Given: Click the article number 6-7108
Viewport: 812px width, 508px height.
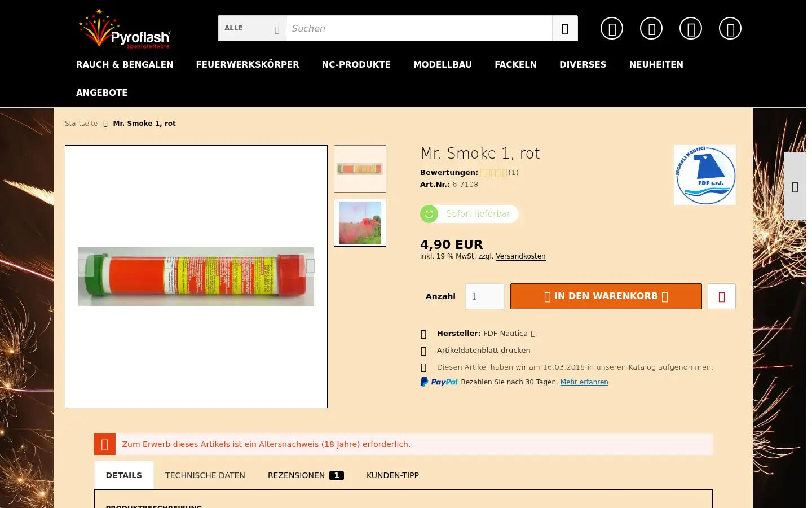Looking at the screenshot, I should point(465,185).
